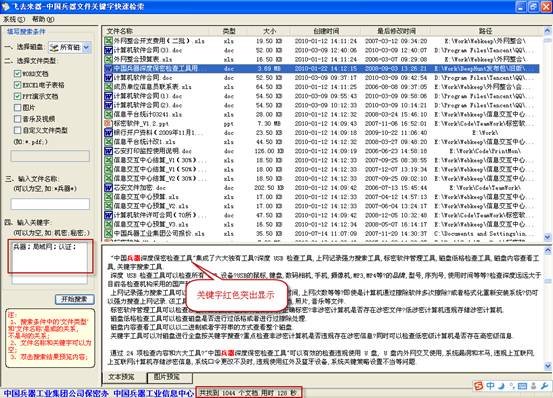Click the 中国兵器工业信息中心 footer text

click(x=154, y=393)
